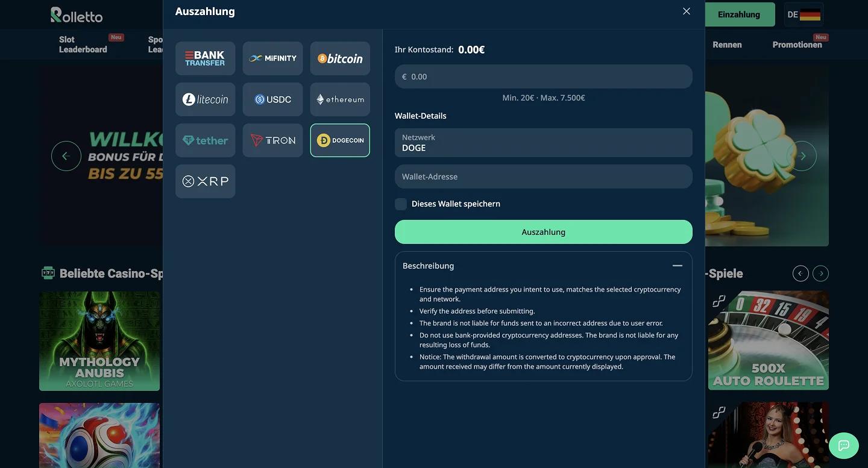This screenshot has width=868, height=468.
Task: Choose TRON withdrawal method
Action: coord(272,140)
